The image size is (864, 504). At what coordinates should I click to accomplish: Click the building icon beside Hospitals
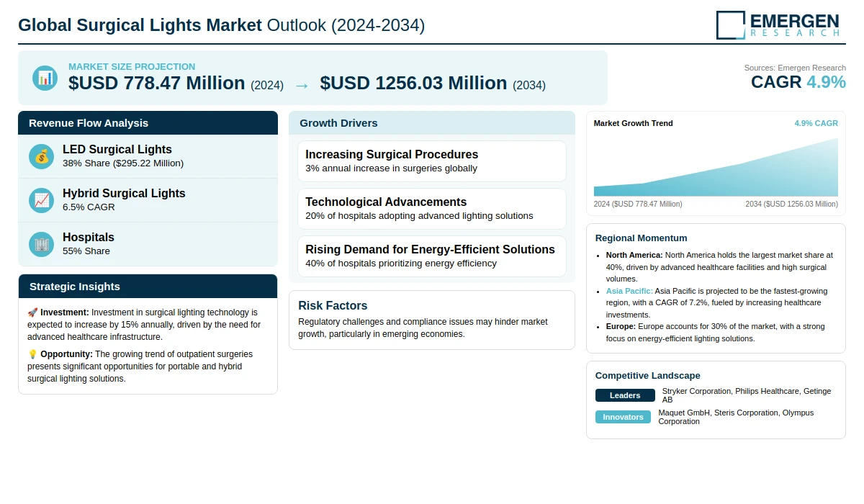click(42, 244)
